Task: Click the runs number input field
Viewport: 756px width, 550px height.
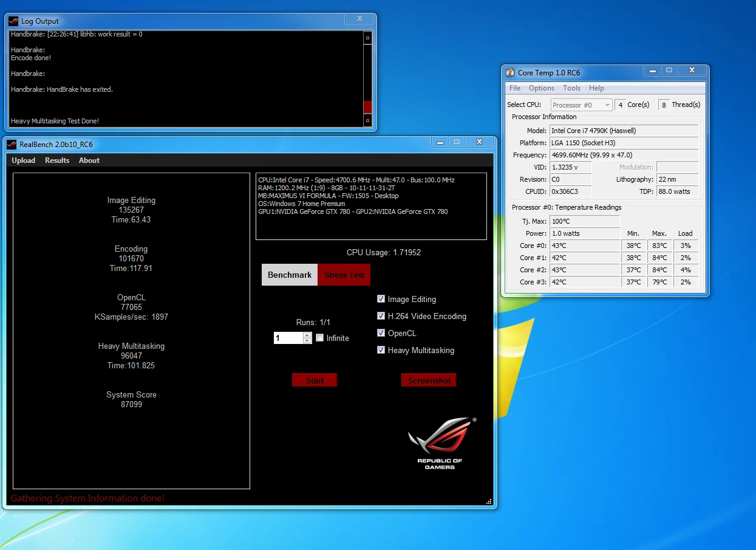Action: [x=288, y=338]
